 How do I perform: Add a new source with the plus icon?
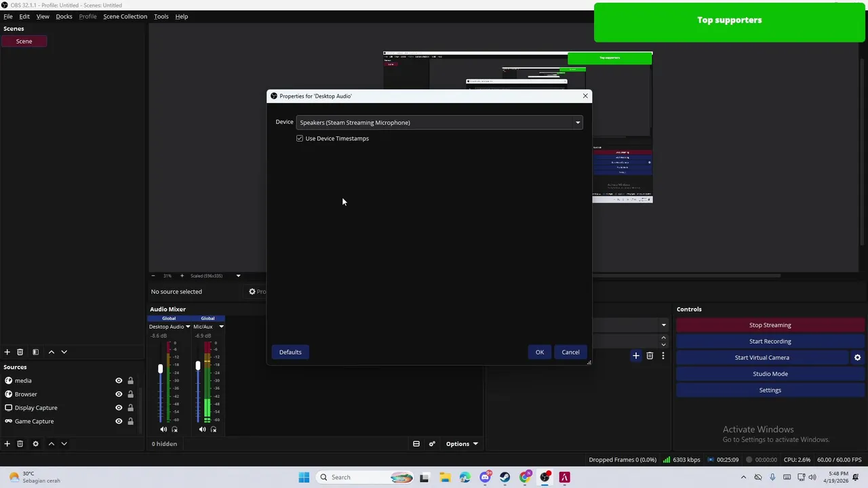(x=7, y=443)
